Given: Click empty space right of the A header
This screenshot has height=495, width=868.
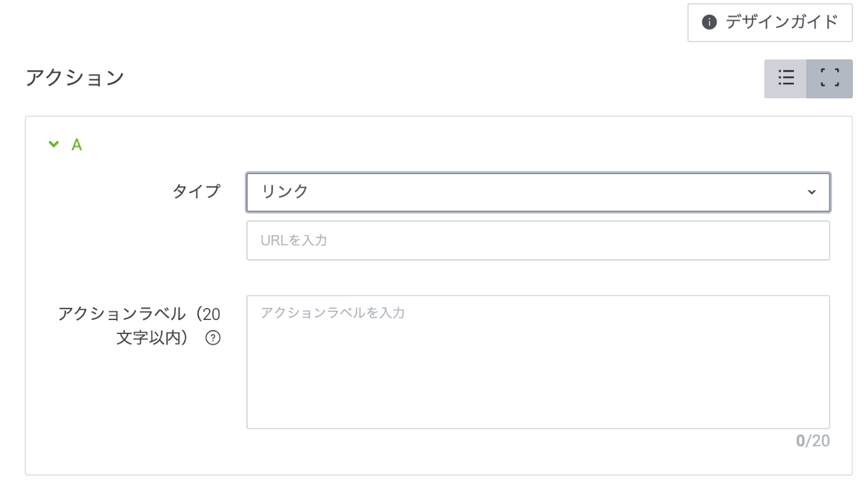Looking at the screenshot, I should pos(467,145).
